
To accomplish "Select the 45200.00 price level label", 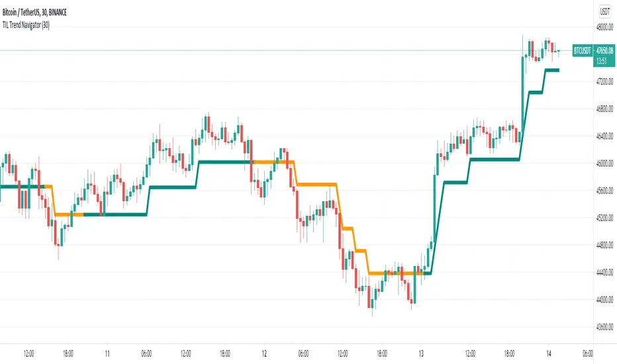I will coord(603,218).
